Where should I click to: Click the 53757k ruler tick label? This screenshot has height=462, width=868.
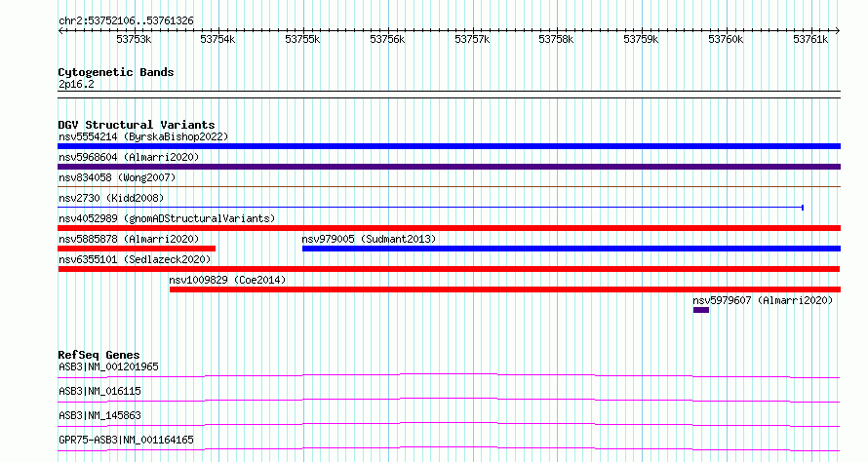tap(472, 39)
